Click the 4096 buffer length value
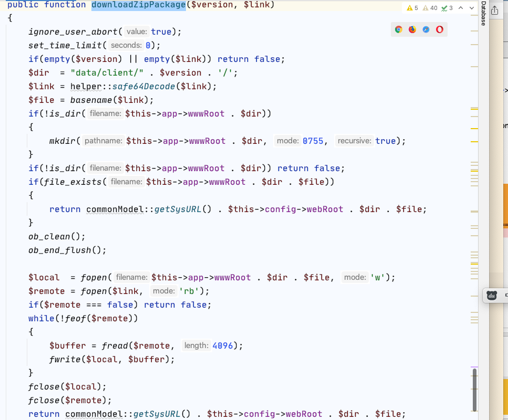The image size is (508, 420). (223, 346)
